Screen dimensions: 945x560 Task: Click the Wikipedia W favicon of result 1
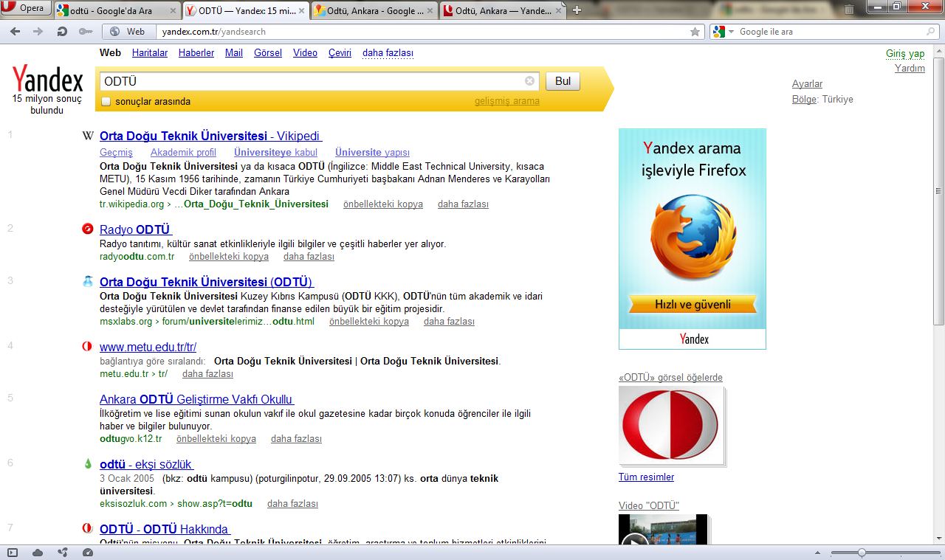coord(88,136)
